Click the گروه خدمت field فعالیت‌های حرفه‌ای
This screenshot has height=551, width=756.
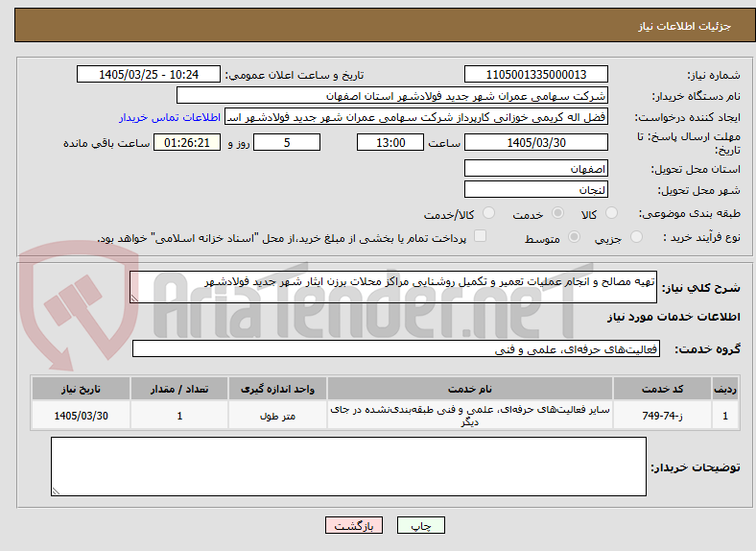pyautogui.click(x=396, y=348)
